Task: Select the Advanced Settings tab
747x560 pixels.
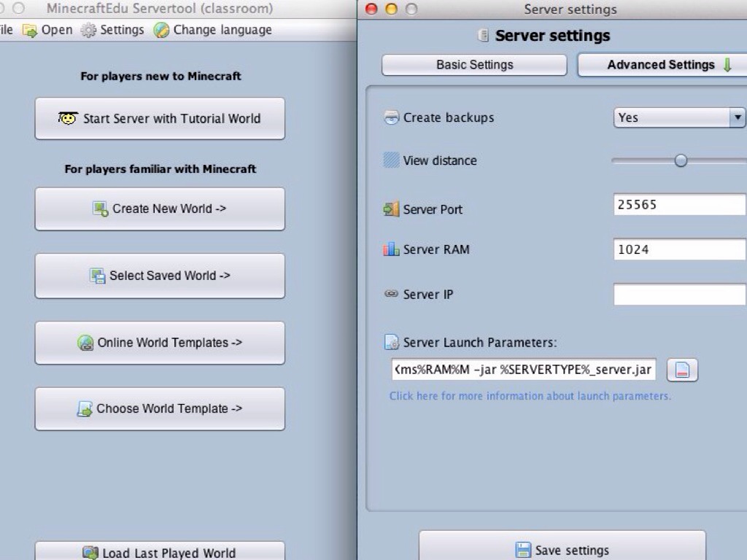Action: tap(661, 65)
